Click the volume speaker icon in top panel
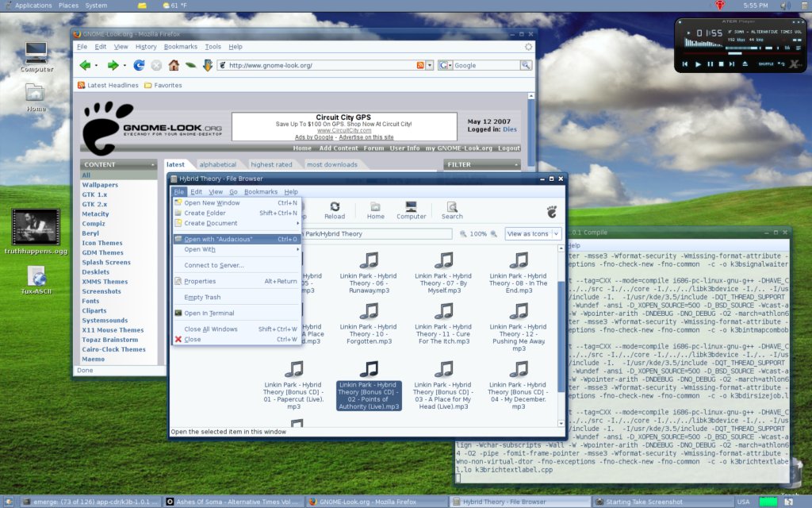 click(785, 6)
